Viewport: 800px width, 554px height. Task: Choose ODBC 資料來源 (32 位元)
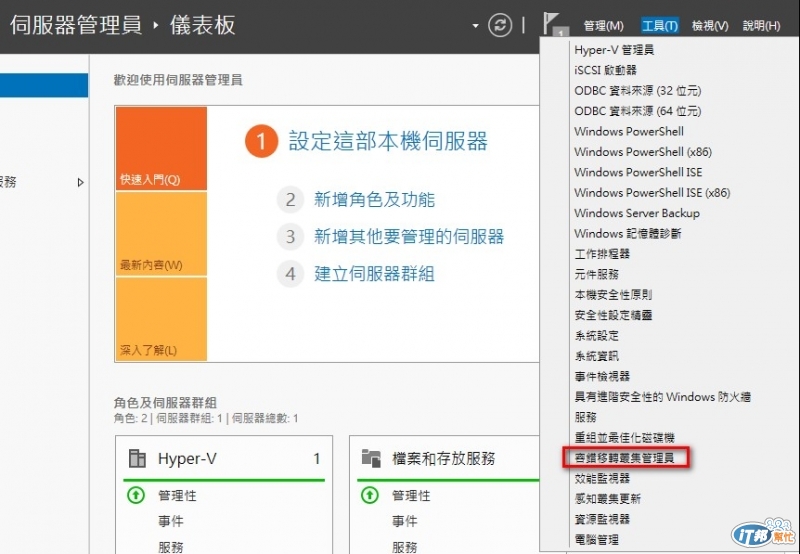click(637, 90)
